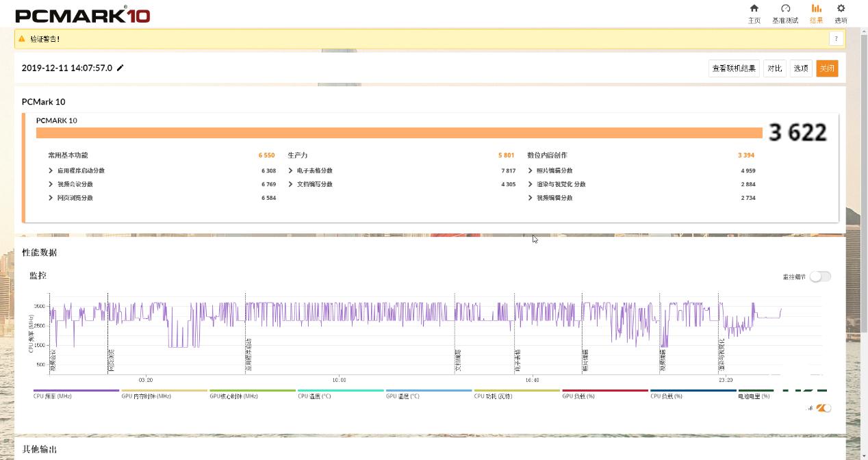Screen dimensions: 868x460
Task: Open Options (选项) gear icon in header
Action: click(841, 13)
